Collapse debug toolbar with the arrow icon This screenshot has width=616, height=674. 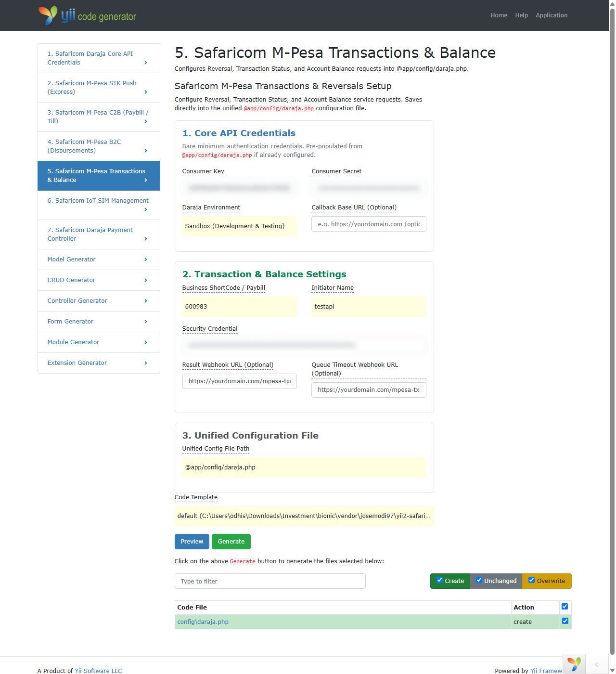597,664
